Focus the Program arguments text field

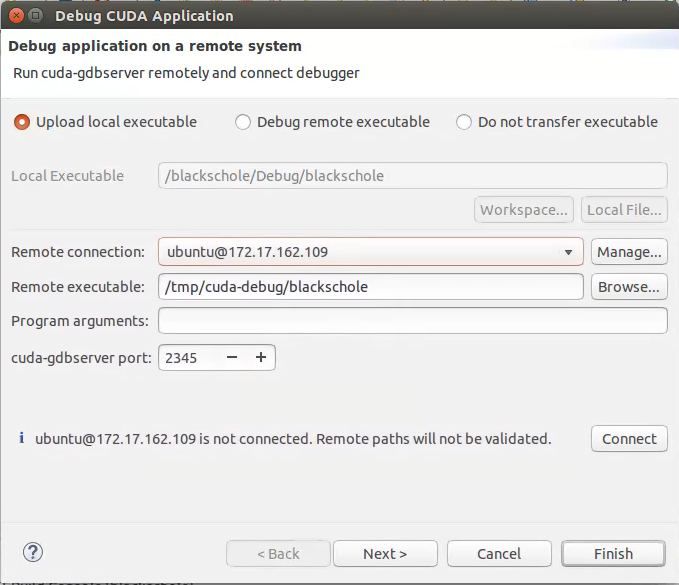tap(412, 321)
